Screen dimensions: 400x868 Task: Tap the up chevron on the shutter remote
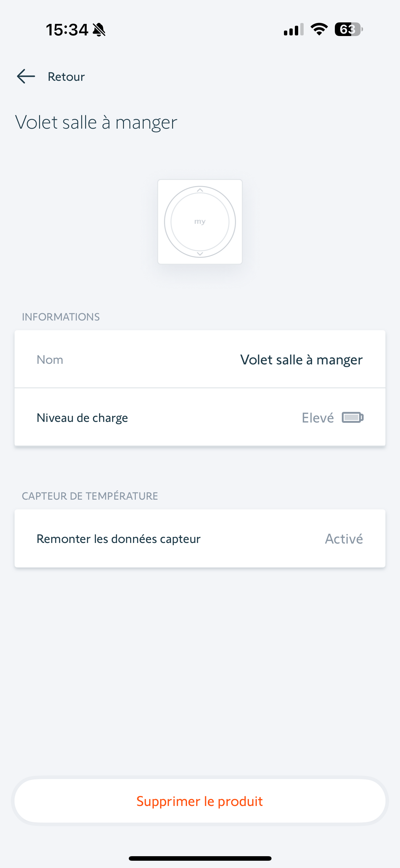200,190
